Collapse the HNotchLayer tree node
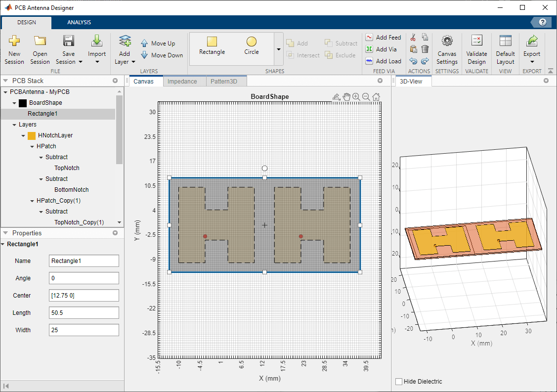This screenshot has height=392, width=557. 23,135
